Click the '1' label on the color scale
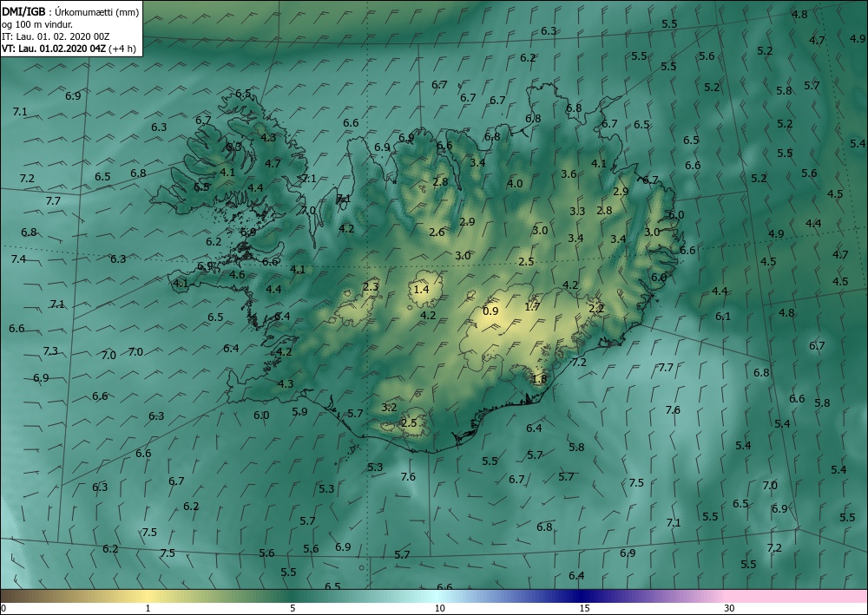 click(x=148, y=608)
